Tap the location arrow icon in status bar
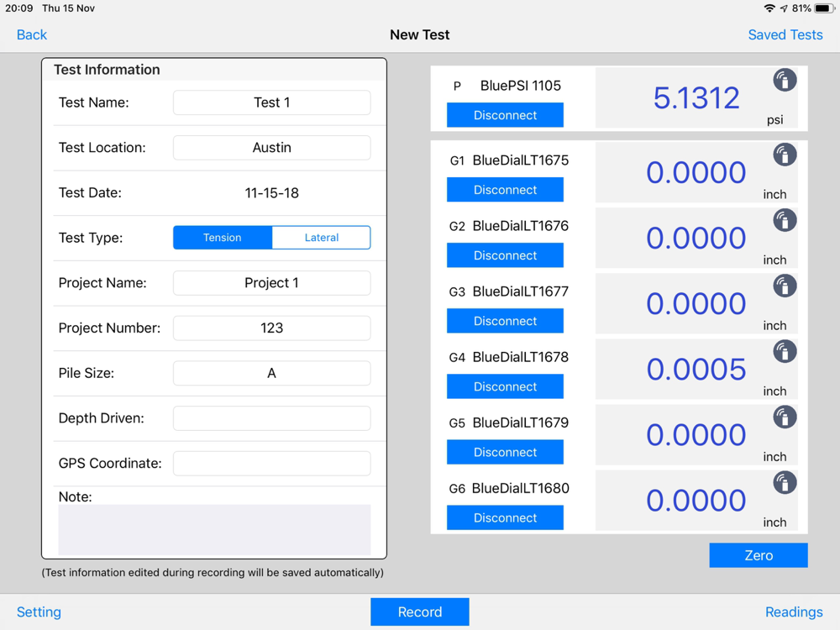This screenshot has height=630, width=840. pos(784,8)
